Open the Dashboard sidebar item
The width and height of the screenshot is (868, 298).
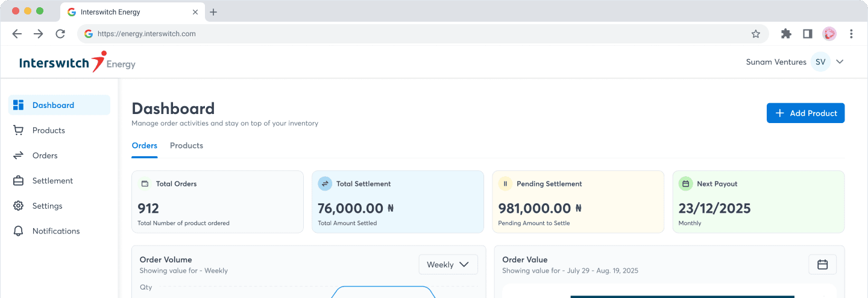pos(60,105)
